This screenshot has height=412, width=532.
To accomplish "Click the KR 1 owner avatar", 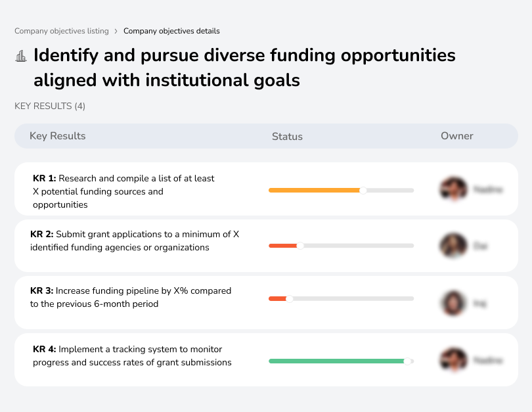I will pyautogui.click(x=453, y=189).
